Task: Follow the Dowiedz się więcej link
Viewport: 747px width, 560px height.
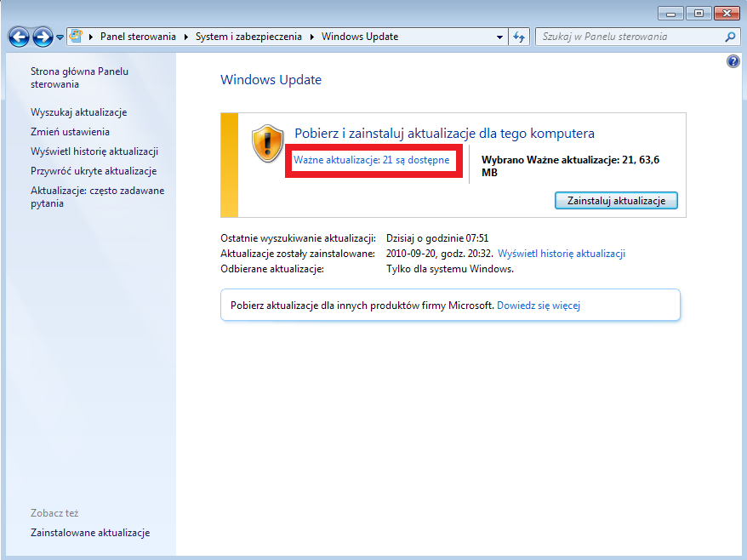Action: coord(539,306)
